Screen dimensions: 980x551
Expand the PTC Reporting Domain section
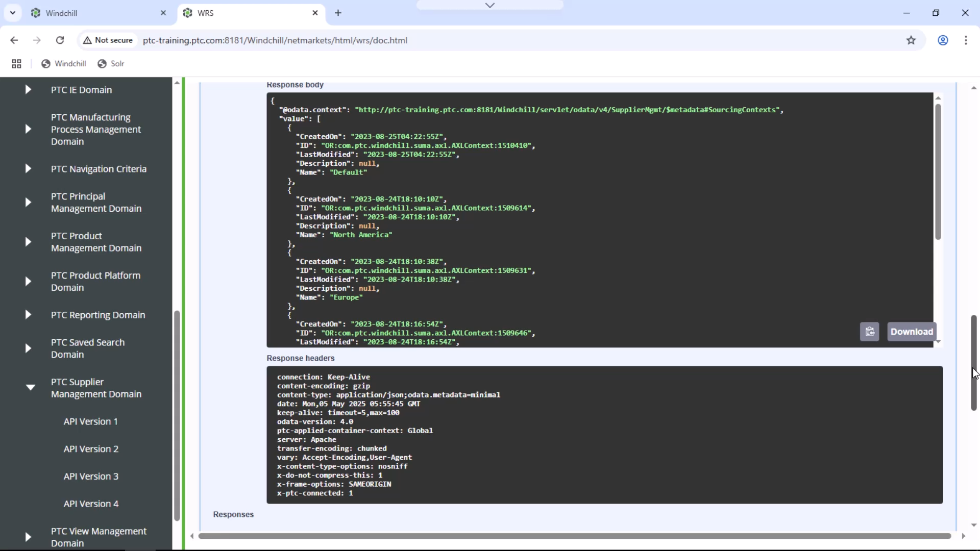point(29,315)
